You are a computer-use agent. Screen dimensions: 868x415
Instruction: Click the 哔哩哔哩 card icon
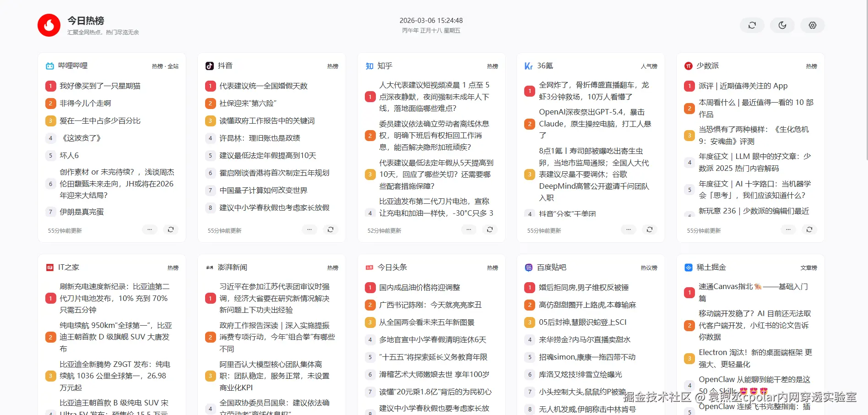coord(50,66)
